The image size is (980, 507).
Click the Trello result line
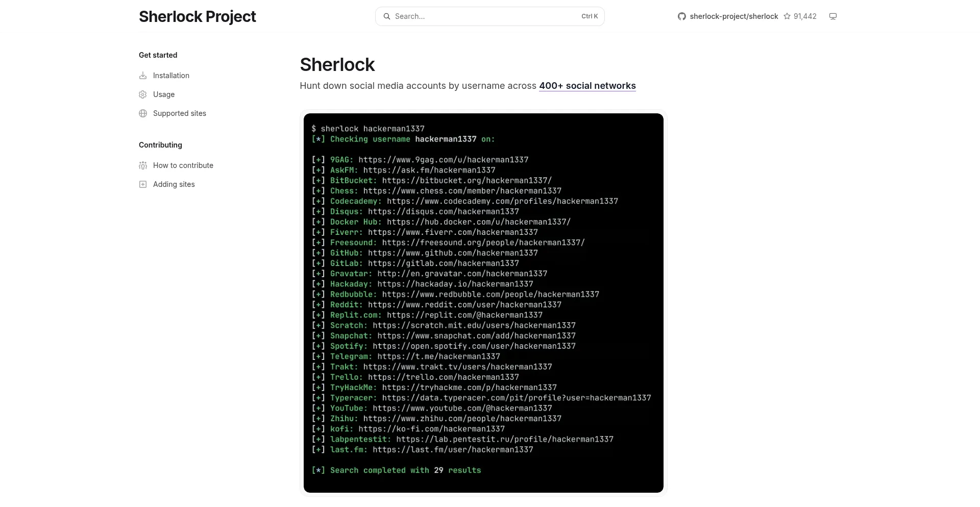coord(415,377)
